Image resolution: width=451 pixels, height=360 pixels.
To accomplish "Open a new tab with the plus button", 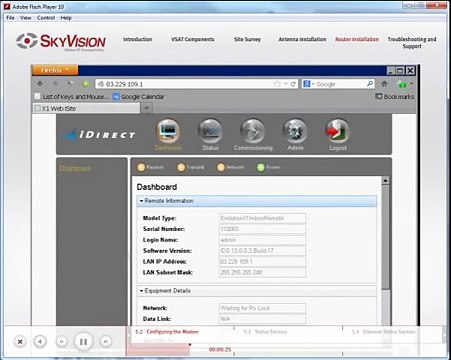I will point(146,108).
